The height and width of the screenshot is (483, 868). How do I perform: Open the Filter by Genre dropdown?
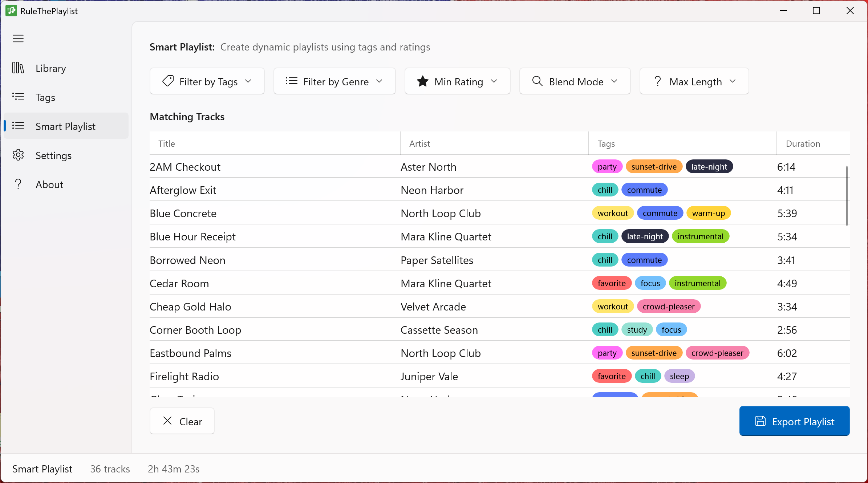click(334, 81)
